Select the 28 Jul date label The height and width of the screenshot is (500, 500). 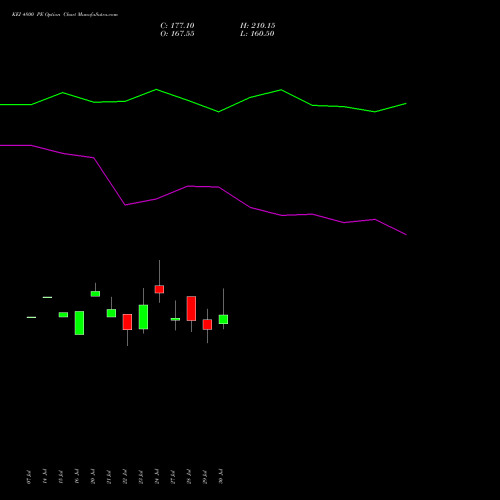click(x=189, y=477)
